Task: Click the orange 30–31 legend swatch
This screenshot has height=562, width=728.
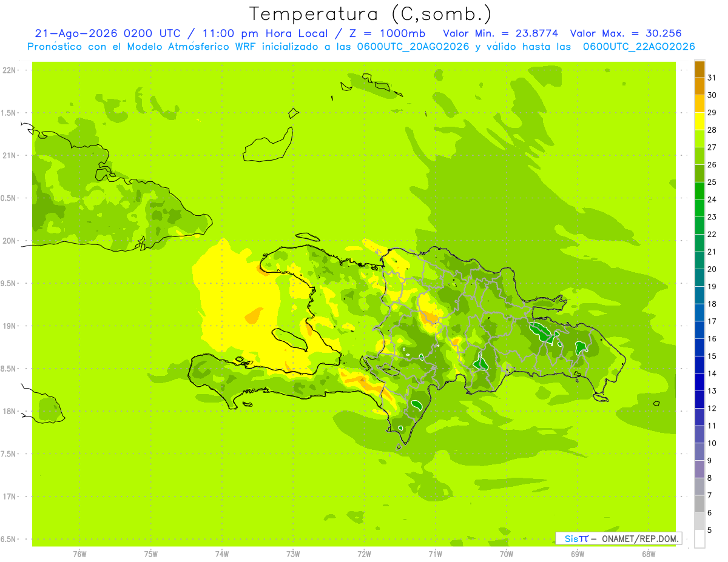Action: point(699,86)
